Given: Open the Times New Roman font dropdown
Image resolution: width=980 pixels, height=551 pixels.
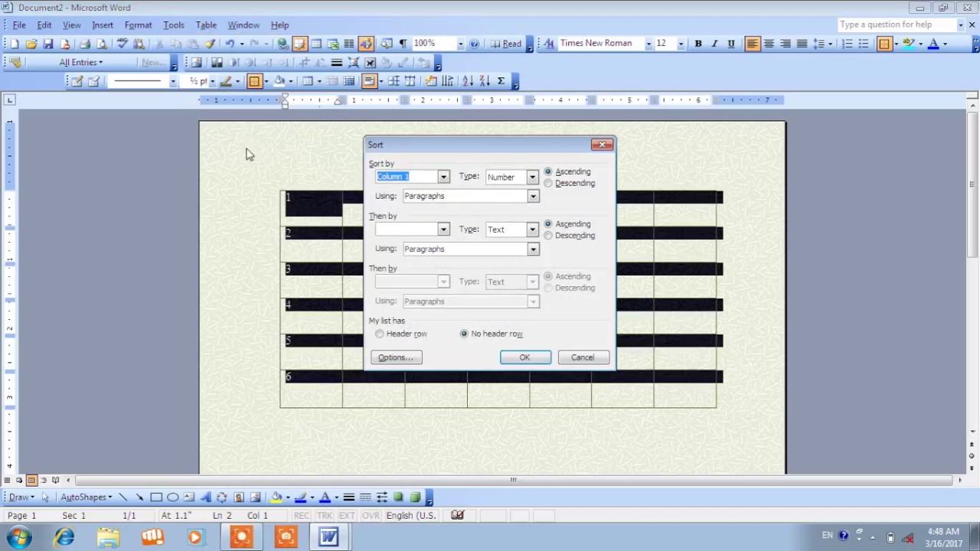Looking at the screenshot, I should pos(648,44).
